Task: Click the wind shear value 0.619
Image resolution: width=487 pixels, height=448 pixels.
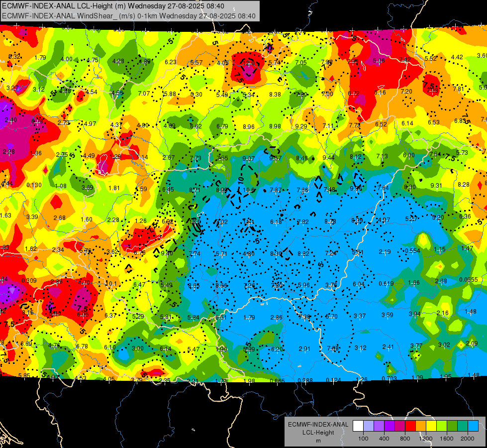Action: point(387,284)
